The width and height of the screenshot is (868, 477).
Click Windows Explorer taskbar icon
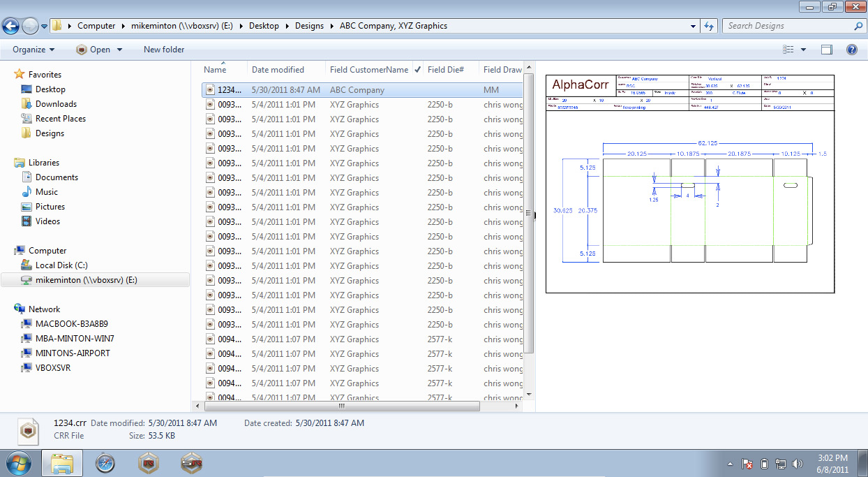point(63,463)
